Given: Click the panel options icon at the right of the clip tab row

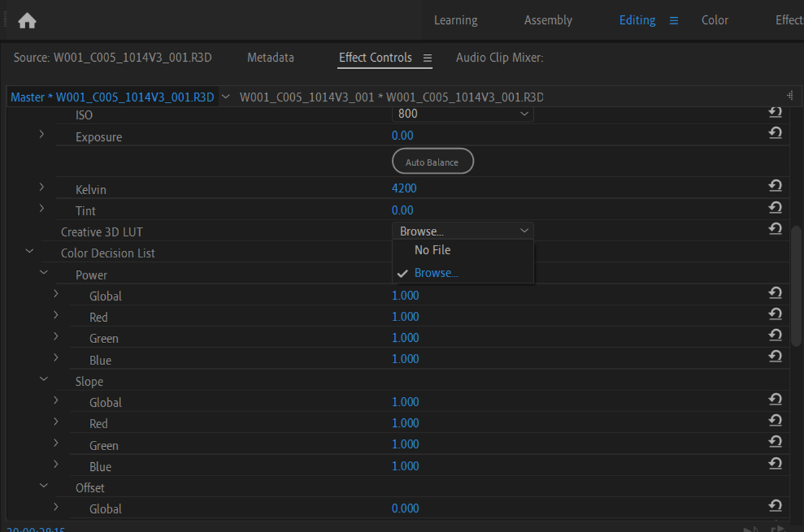Looking at the screenshot, I should [x=790, y=96].
